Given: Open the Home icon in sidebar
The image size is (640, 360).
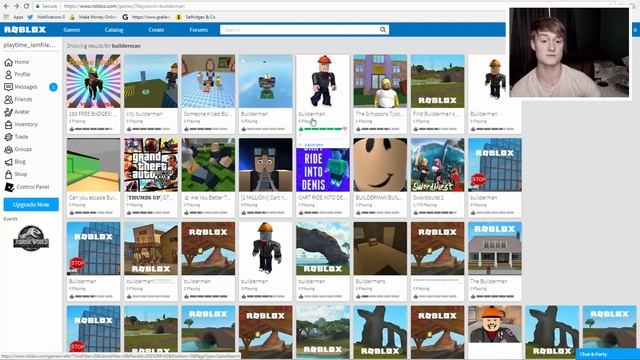Looking at the screenshot, I should pos(9,62).
